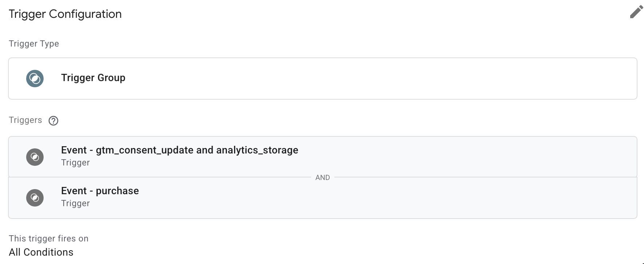Open Event - gtm_consent_update and analytics_storage trigger
This screenshot has height=264, width=644.
(x=180, y=150)
